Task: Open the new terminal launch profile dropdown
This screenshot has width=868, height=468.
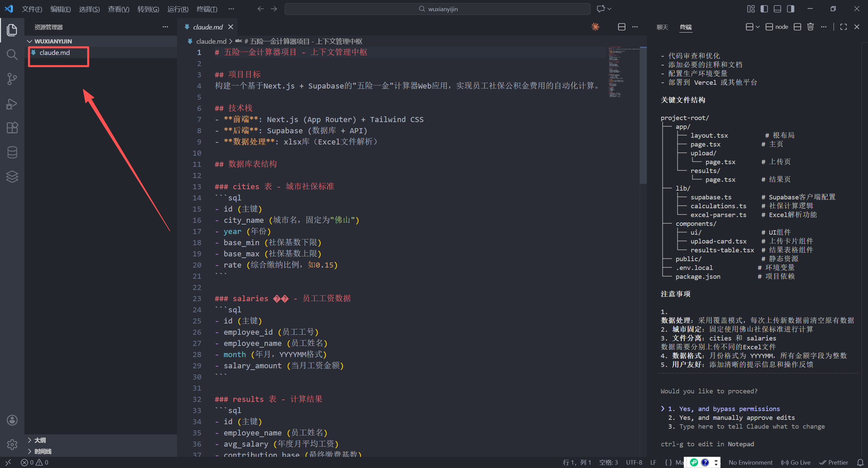Action: pos(757,27)
